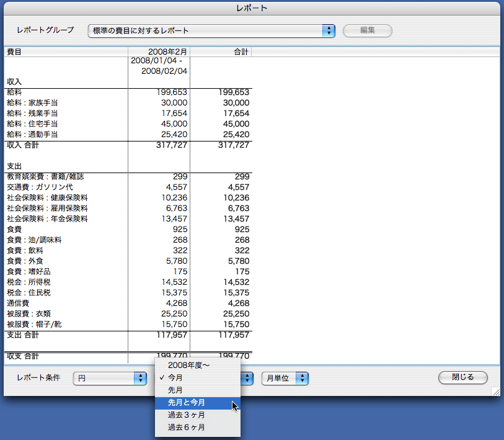
Task: Click the 社会保険料:雇用保険料 row label
Action: pos(47,209)
